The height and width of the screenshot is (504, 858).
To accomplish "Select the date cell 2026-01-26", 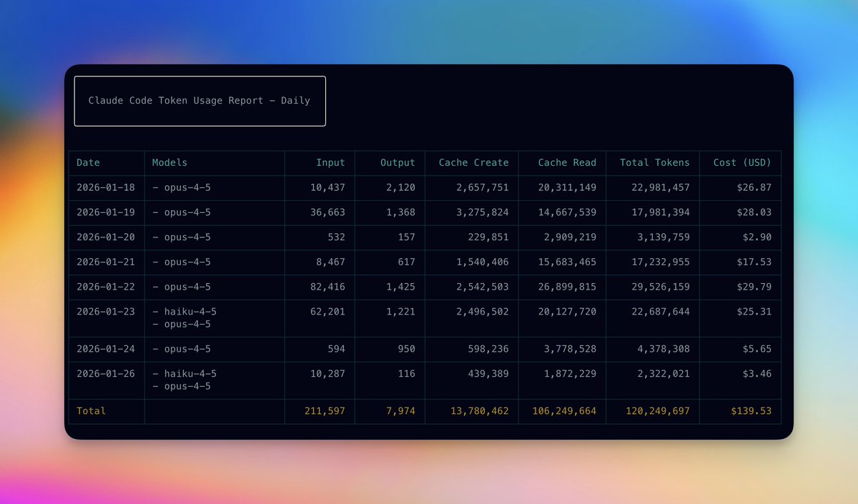I will [107, 374].
